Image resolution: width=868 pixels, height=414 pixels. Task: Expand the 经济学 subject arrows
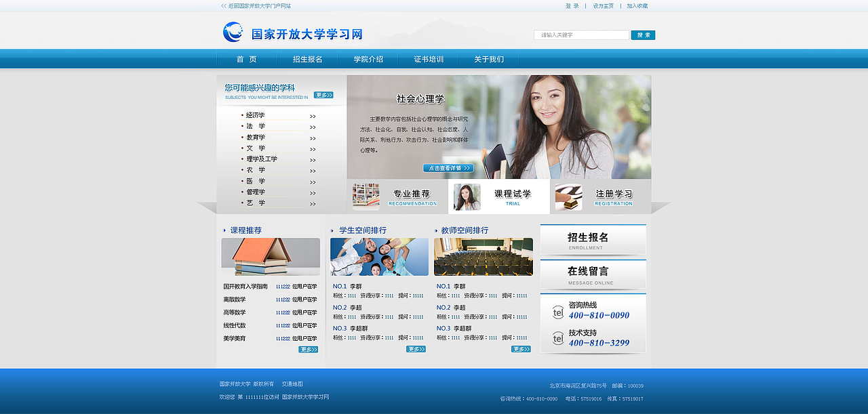[x=313, y=117]
